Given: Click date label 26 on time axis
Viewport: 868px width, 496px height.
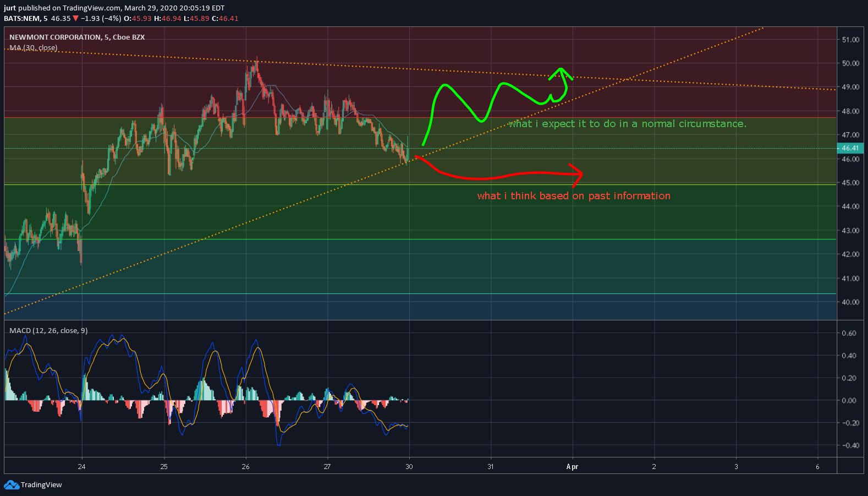Looking at the screenshot, I should coord(245,467).
